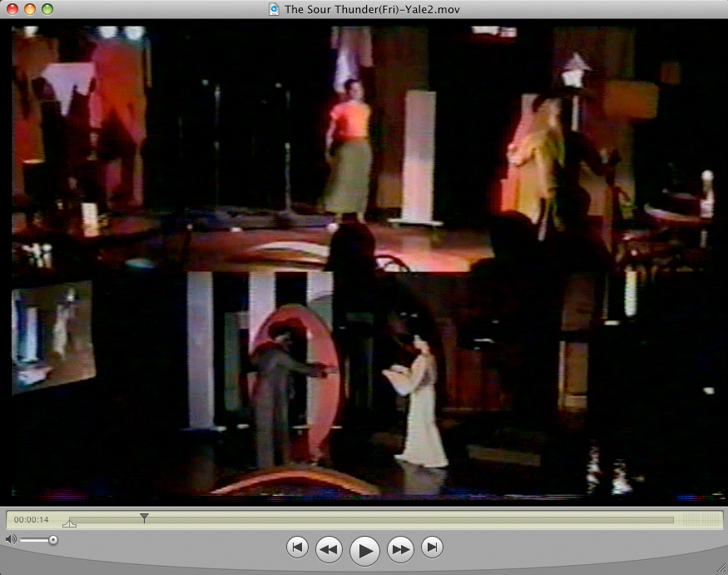
Task: Mute audio using the speaker icon
Action: 11,540
